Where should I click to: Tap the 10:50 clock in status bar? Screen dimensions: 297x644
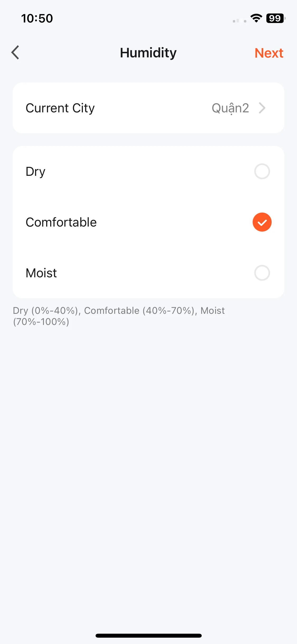tap(37, 19)
